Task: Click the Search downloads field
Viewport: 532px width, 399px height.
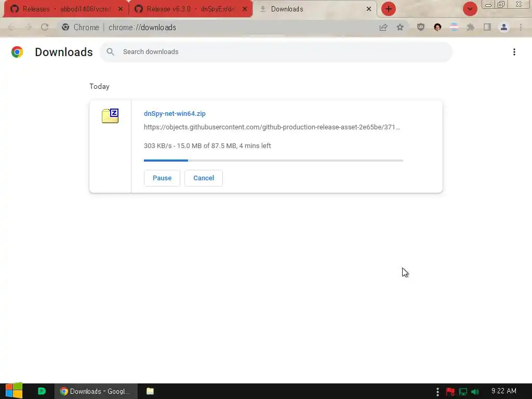Action: click(276, 52)
